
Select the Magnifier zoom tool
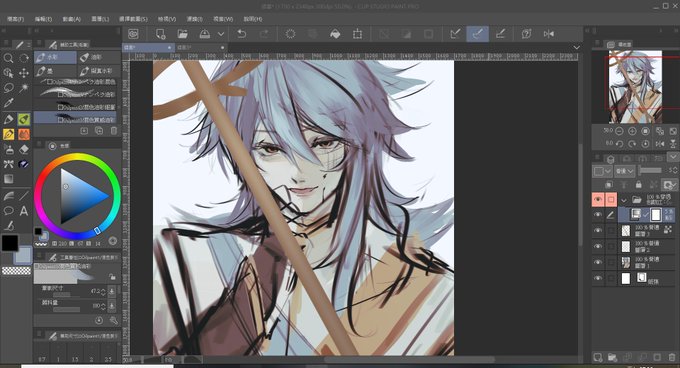[x=8, y=58]
